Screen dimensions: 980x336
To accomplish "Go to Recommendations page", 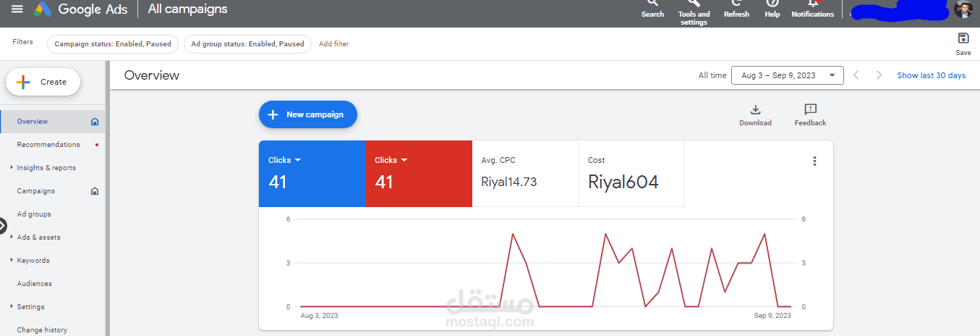I will (48, 145).
